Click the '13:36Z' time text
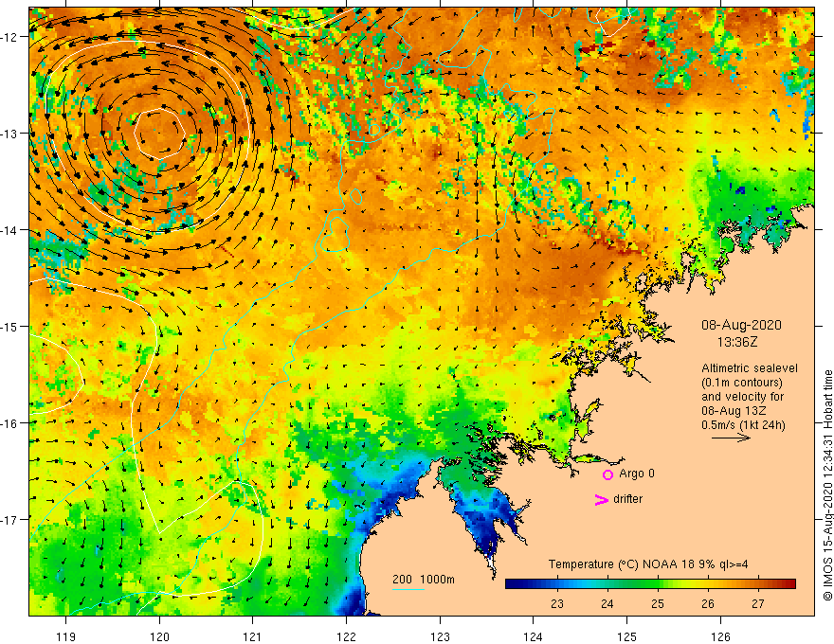 (x=737, y=342)
